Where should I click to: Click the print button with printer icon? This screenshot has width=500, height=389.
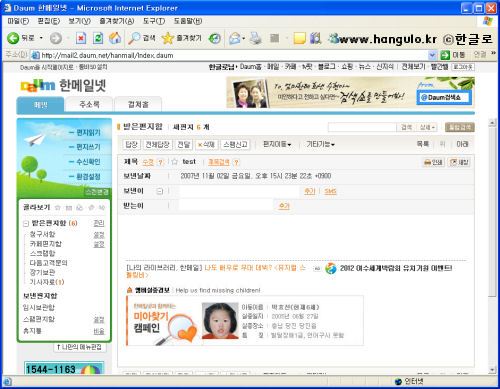tap(433, 162)
